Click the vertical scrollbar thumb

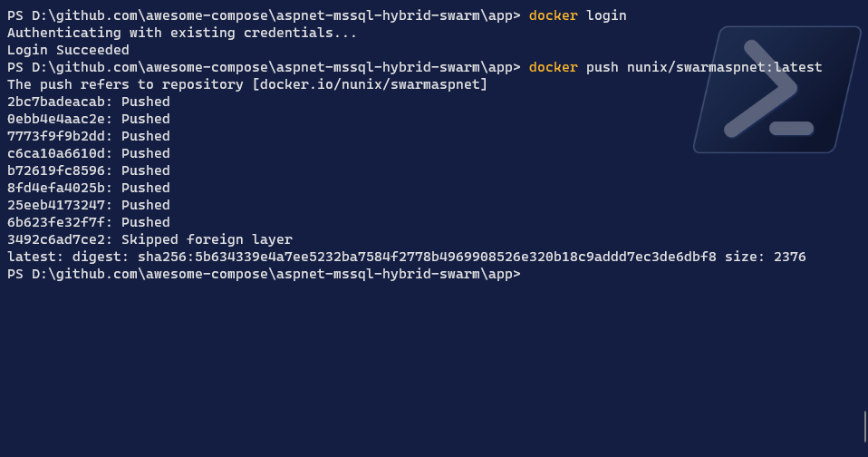point(864,425)
